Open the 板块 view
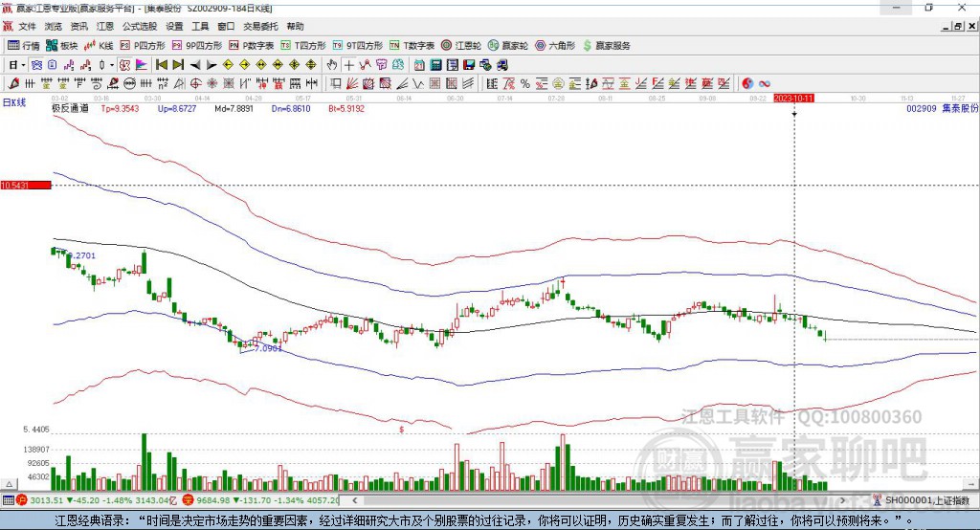This screenshot has height=530, width=980. tap(62, 46)
